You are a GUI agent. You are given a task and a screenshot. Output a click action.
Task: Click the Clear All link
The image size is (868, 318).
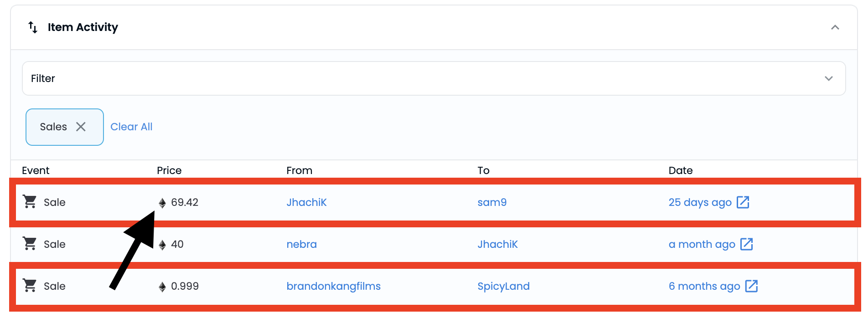click(x=131, y=127)
